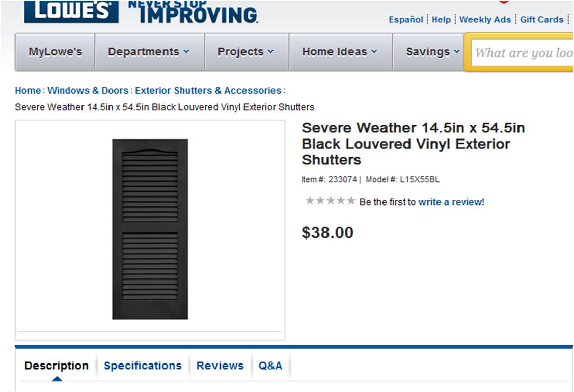Click the Lowe's logo

[71, 11]
